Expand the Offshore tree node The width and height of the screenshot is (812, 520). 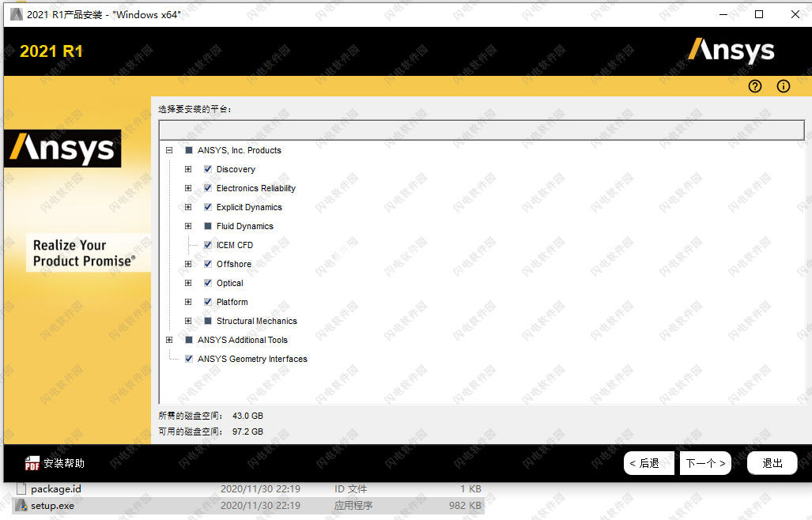pyautogui.click(x=188, y=264)
